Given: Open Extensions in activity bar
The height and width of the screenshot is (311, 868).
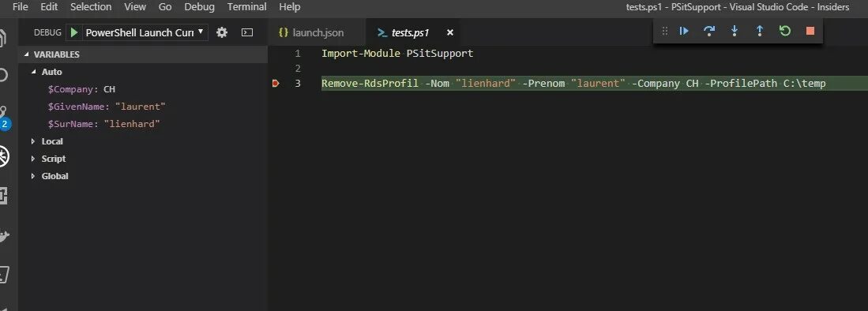Looking at the screenshot, I should tap(3, 195).
